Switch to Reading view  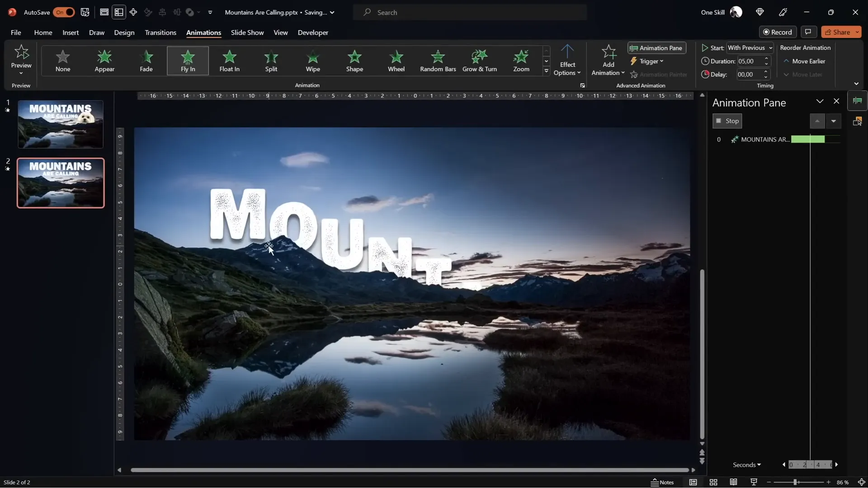click(x=733, y=483)
